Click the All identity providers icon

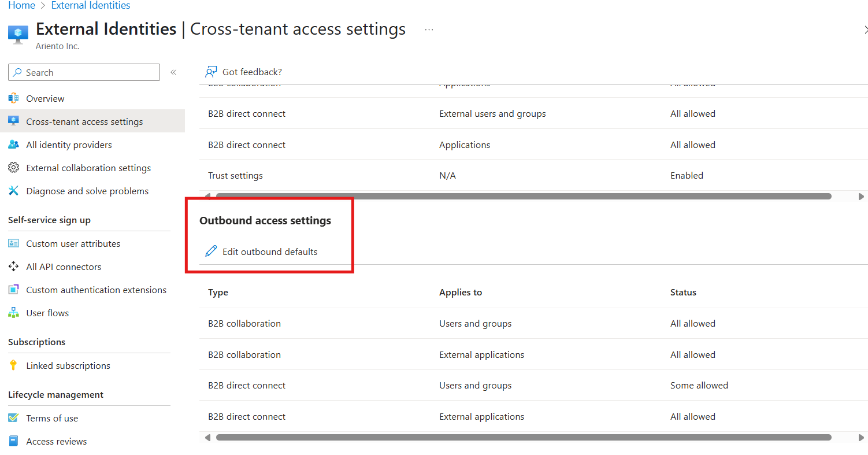pos(13,145)
